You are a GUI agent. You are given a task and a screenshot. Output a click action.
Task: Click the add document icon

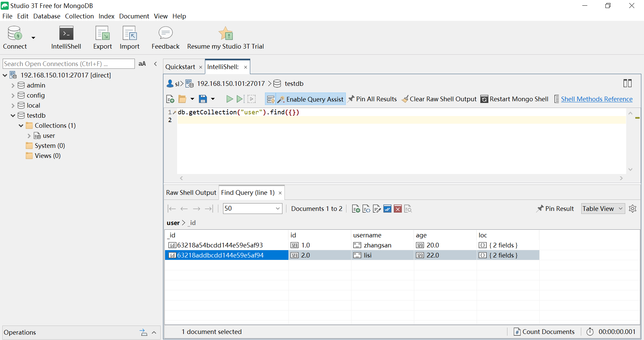tap(356, 209)
